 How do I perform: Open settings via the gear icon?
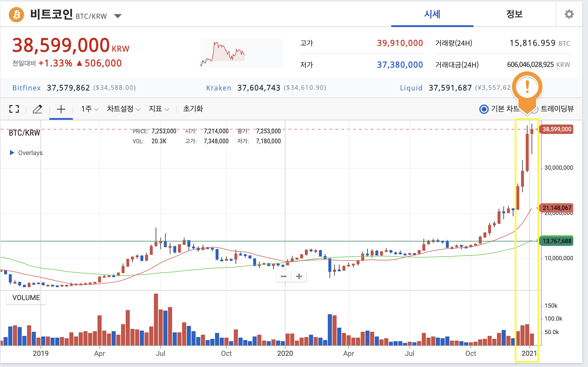(569, 14)
